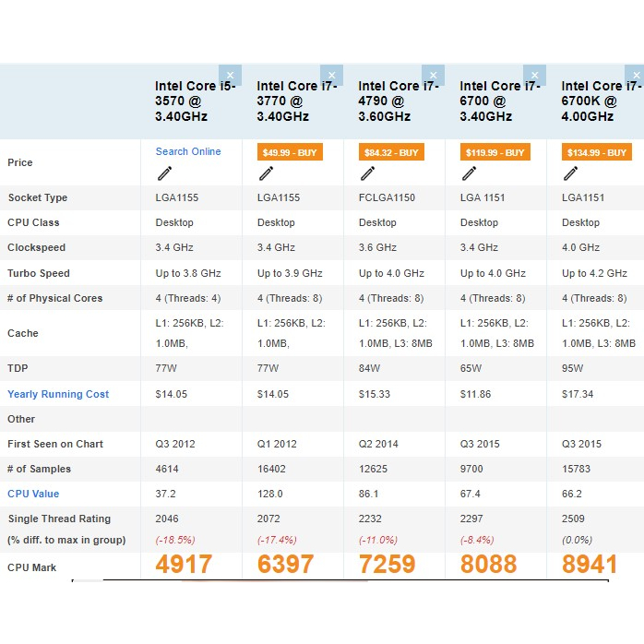This screenshot has width=644, height=644.
Task: Edit the price for the i7-3770
Action: tap(266, 173)
